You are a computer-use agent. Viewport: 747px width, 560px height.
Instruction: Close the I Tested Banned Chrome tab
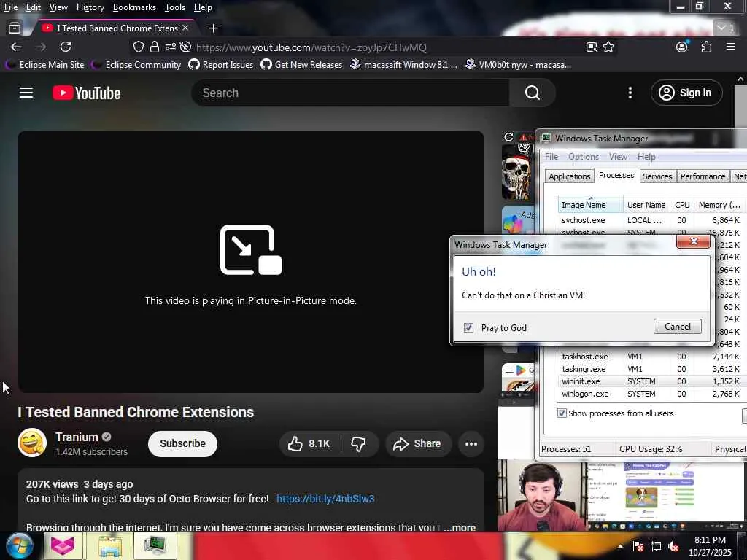pyautogui.click(x=186, y=28)
